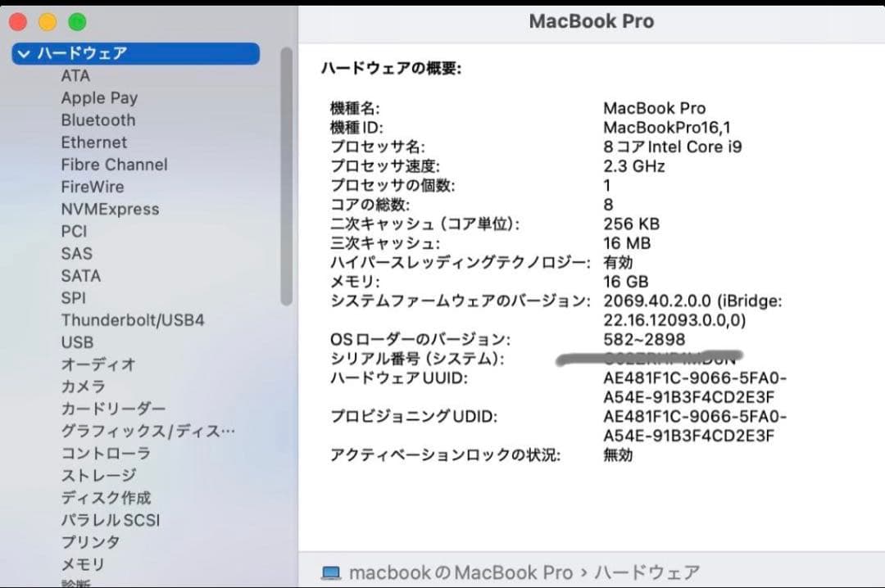Select メモリ in the hardware list
This screenshot has height=588, width=885.
pyautogui.click(x=84, y=564)
